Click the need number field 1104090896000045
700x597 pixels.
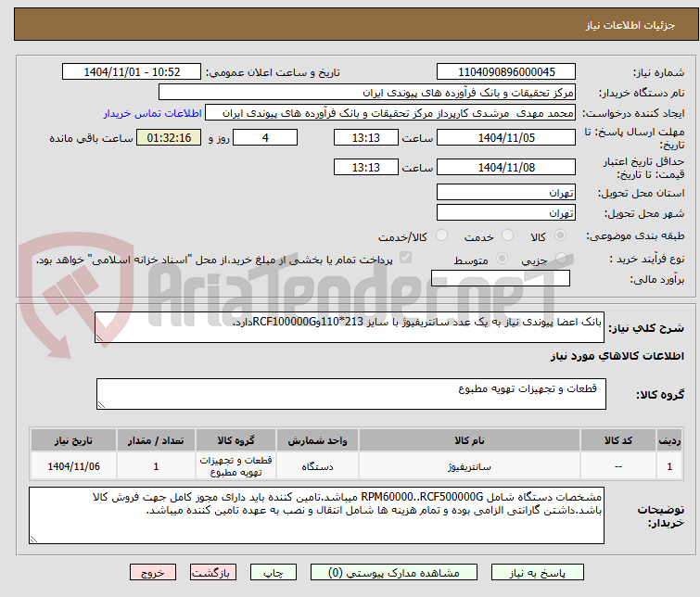point(506,72)
